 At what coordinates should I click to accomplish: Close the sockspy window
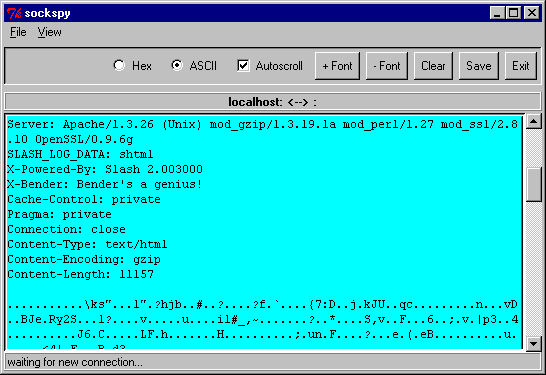532,13
